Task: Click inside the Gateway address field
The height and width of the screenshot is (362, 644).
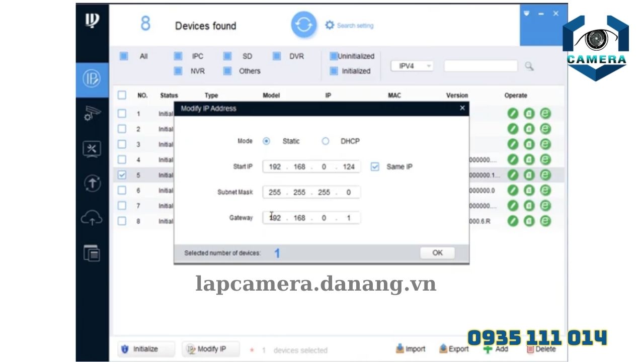Action: [311, 217]
